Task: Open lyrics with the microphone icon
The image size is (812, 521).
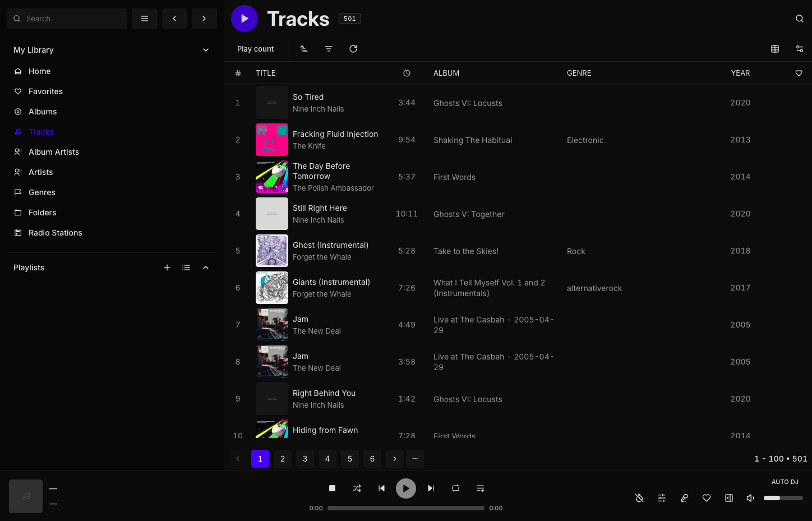Action: (684, 498)
